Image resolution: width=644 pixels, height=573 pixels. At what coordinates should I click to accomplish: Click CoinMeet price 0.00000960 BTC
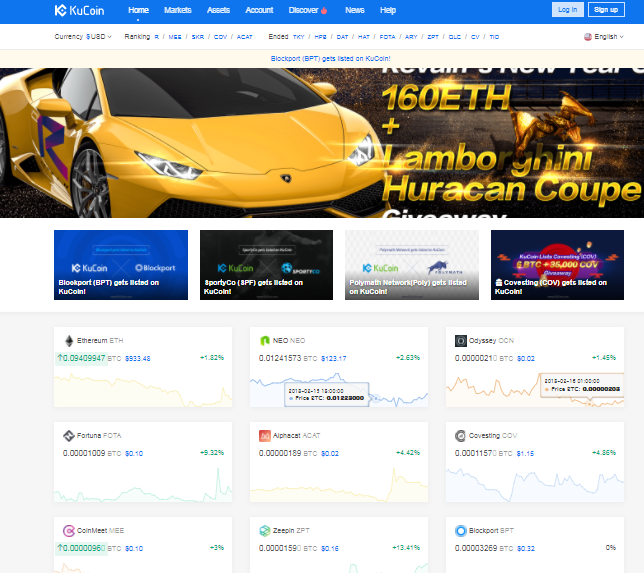point(89,548)
